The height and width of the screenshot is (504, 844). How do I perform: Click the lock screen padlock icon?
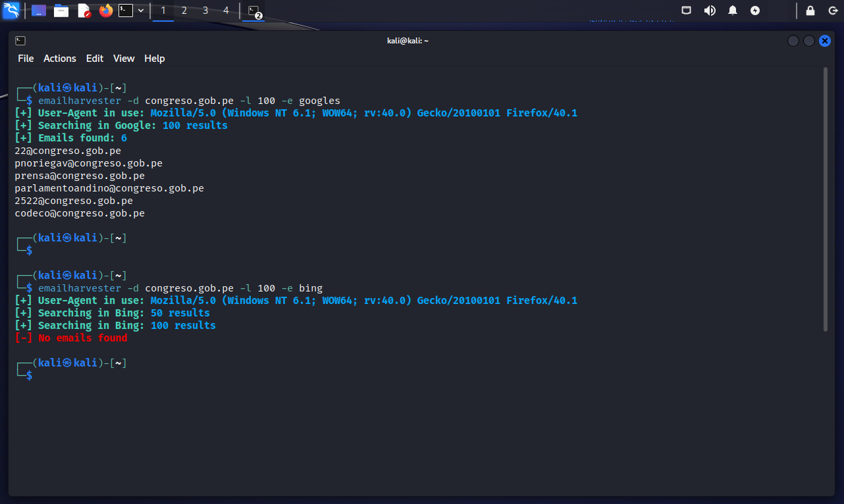[810, 11]
